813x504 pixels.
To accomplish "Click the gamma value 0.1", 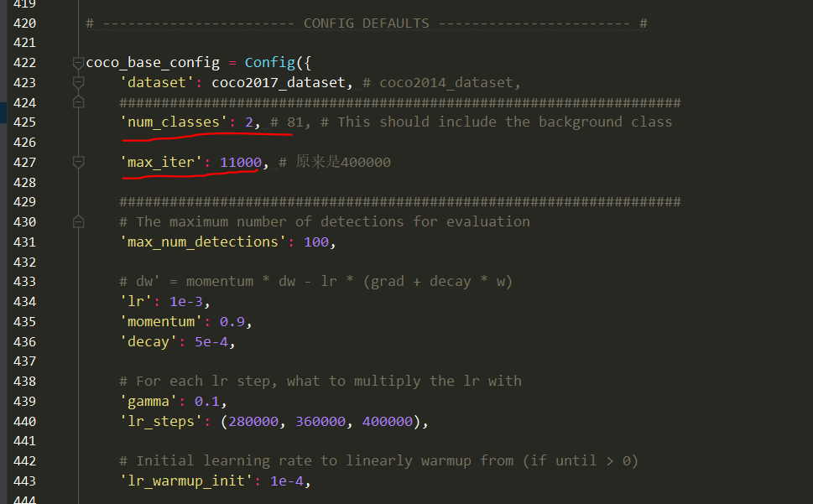I will click(207, 402).
